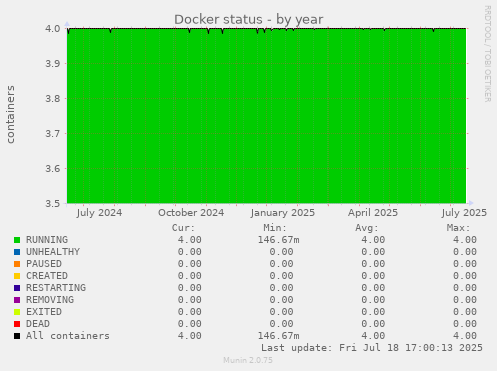Click the 3.5 y-axis tick label

pyautogui.click(x=53, y=203)
